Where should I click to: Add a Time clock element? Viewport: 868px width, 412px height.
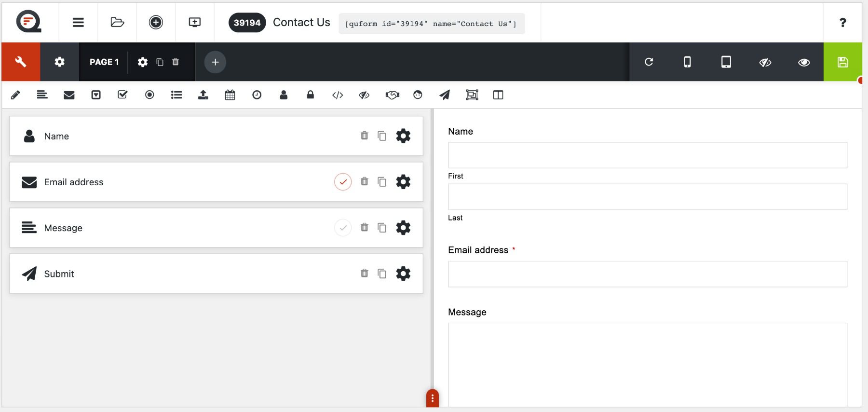click(x=257, y=95)
